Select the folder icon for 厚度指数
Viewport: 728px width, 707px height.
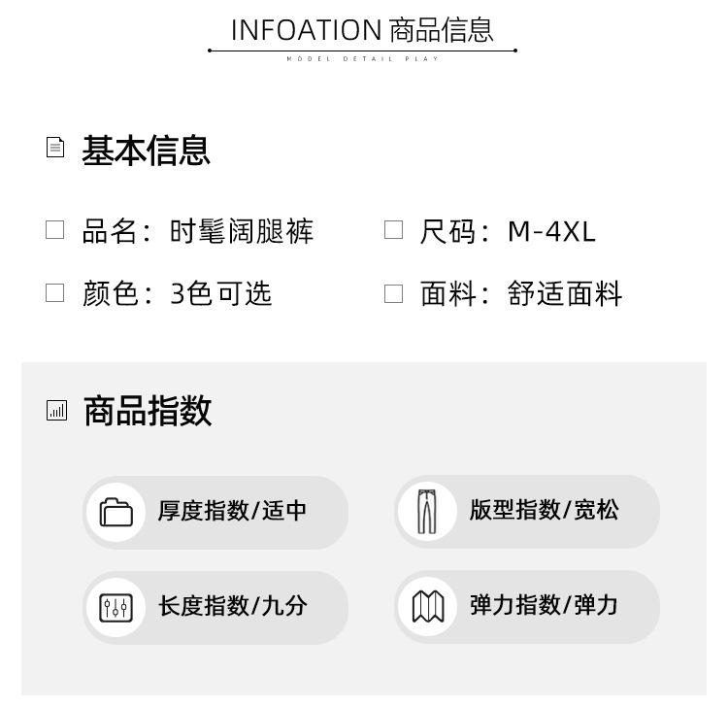116,511
